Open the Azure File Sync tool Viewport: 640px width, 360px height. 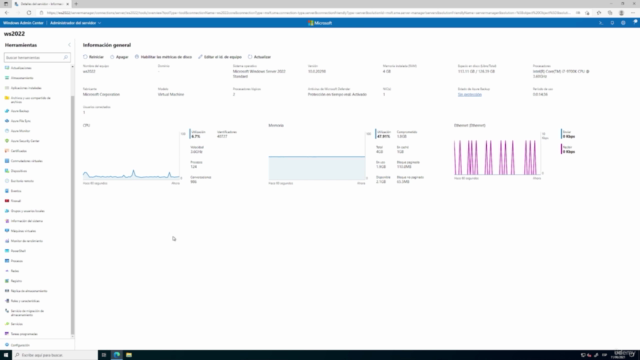tap(20, 121)
